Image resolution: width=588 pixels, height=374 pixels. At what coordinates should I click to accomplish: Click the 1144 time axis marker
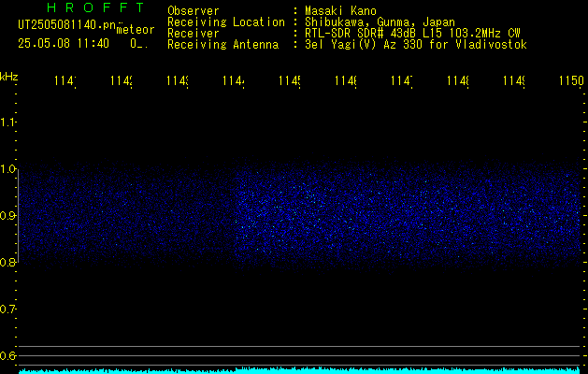(x=234, y=80)
